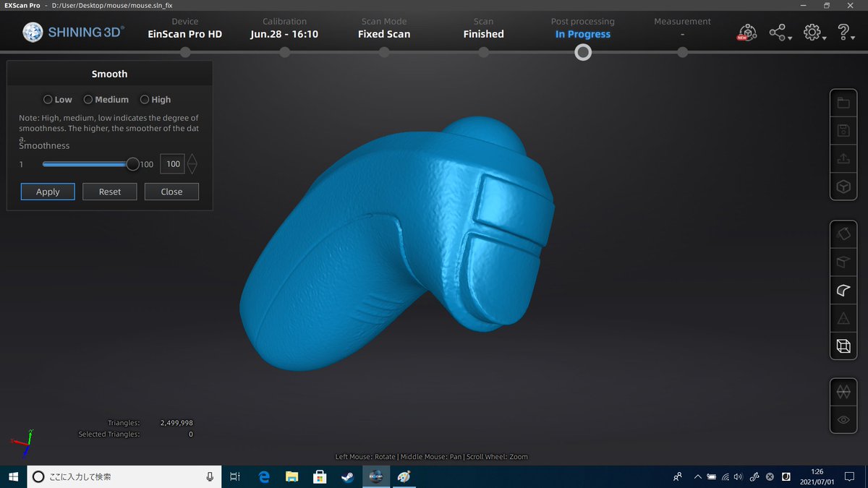Click the smoothness value stepper arrows

click(x=192, y=164)
